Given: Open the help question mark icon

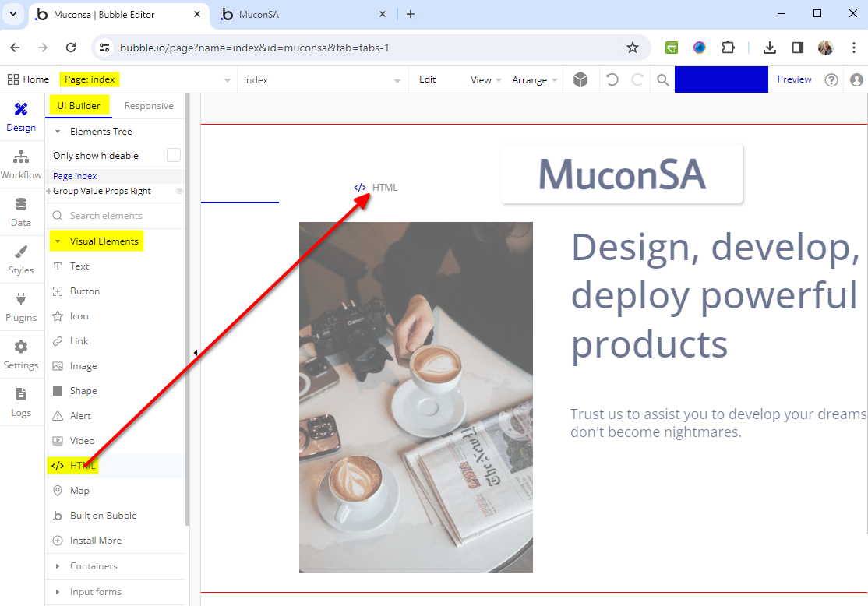Looking at the screenshot, I should click(831, 79).
